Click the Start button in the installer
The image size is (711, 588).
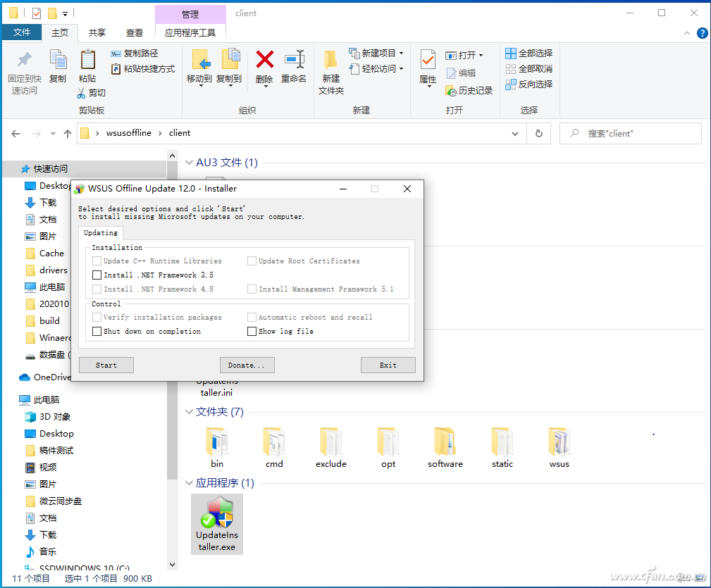tap(106, 365)
